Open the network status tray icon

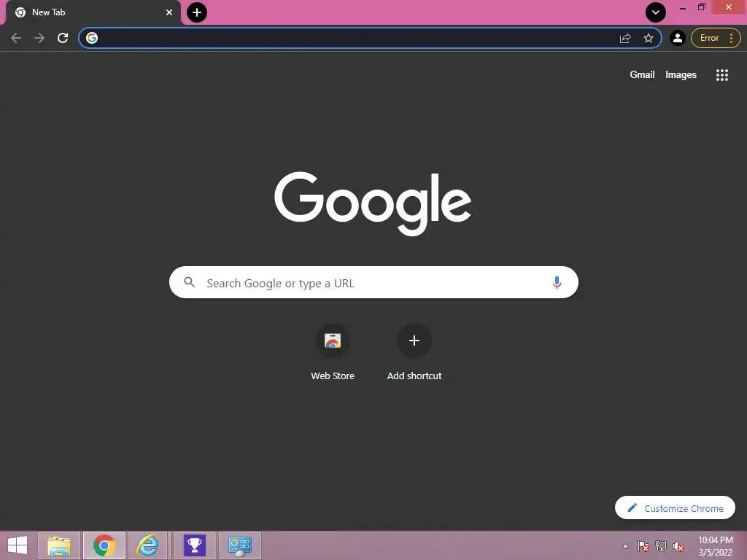[661, 546]
